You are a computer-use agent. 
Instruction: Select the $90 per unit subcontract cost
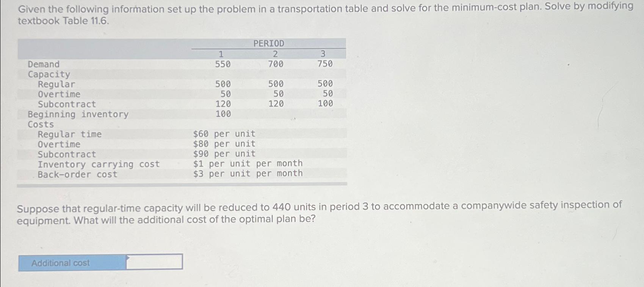point(223,154)
